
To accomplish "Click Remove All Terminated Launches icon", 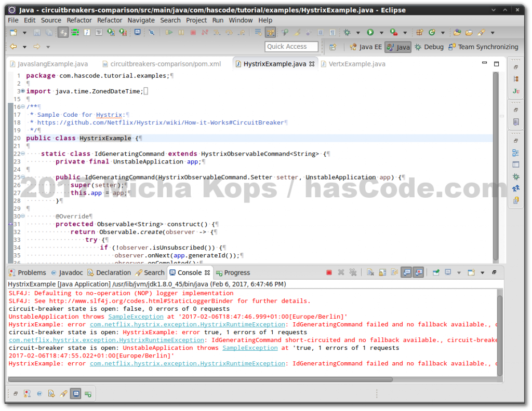I will [353, 272].
